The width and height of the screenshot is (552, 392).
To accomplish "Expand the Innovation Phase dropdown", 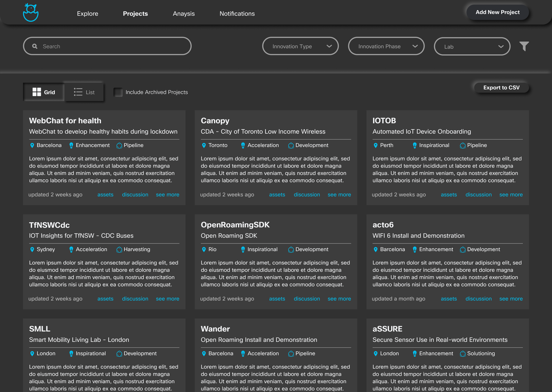I will (386, 46).
